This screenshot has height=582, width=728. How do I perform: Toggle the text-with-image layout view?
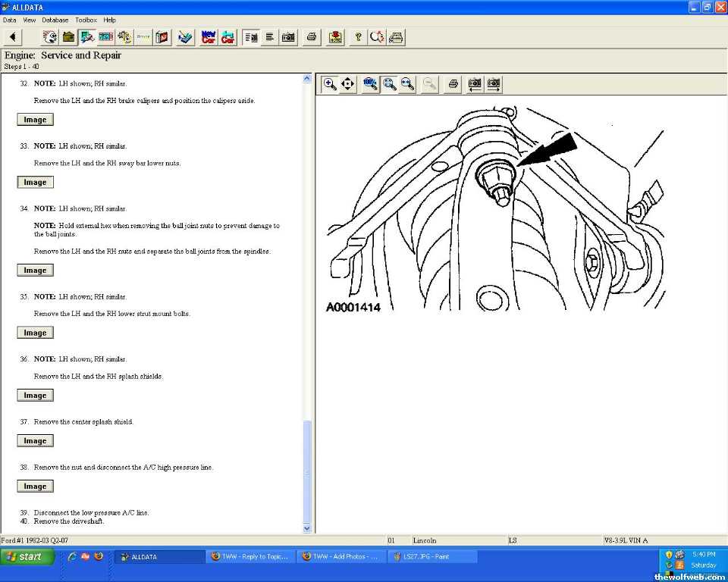tap(251, 37)
